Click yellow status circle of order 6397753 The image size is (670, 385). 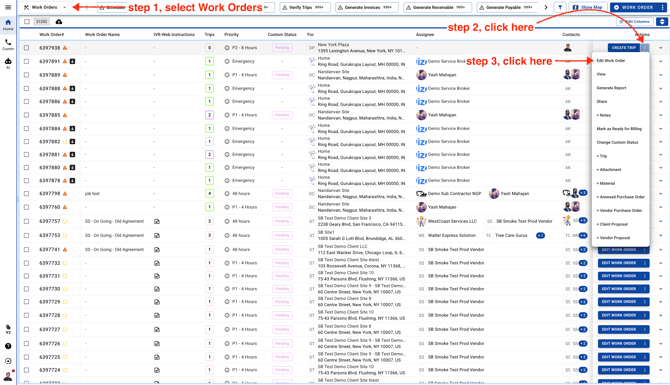coord(65,235)
